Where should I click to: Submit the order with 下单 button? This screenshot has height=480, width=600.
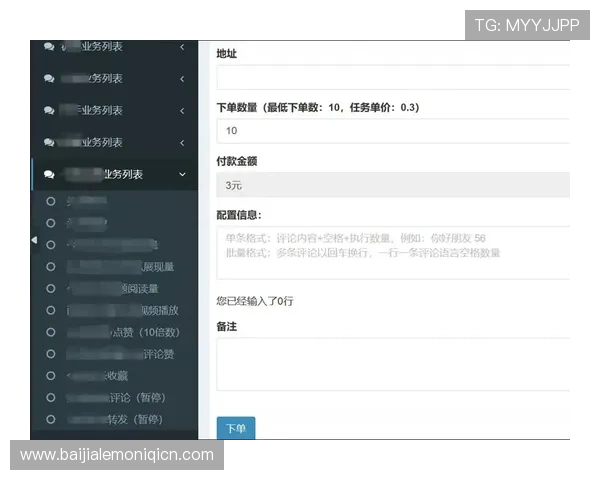236,428
